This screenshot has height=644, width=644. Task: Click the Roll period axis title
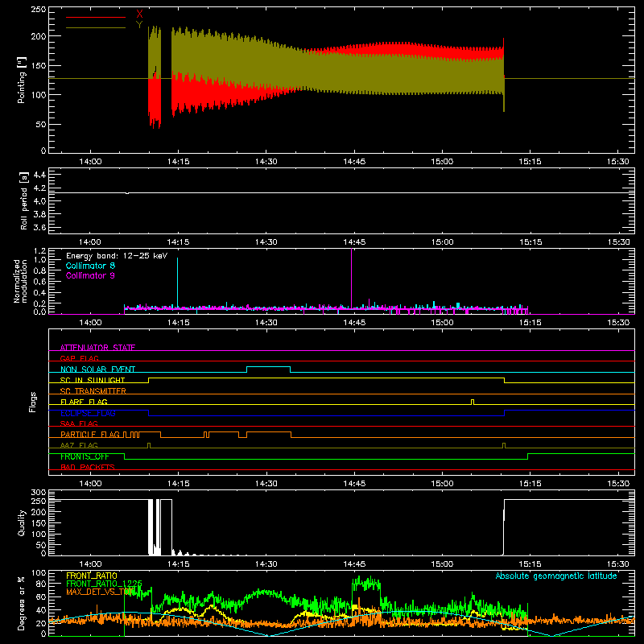(24, 200)
